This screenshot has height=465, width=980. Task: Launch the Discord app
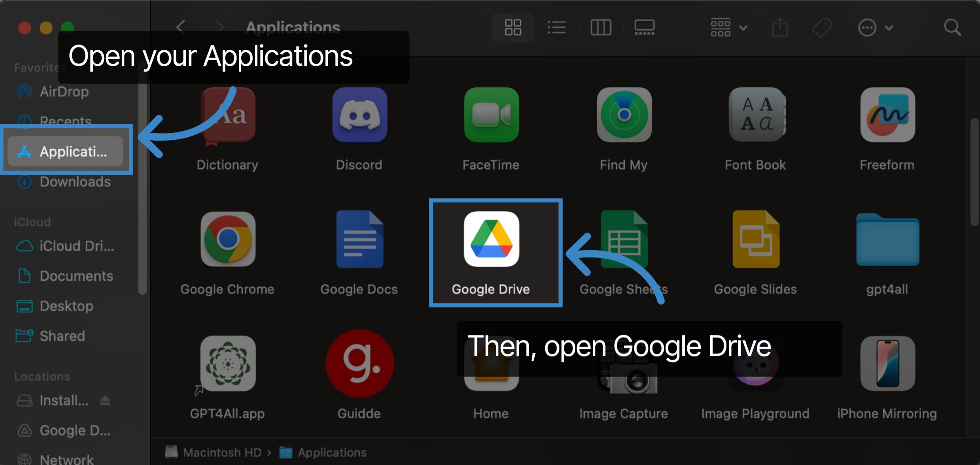[359, 115]
